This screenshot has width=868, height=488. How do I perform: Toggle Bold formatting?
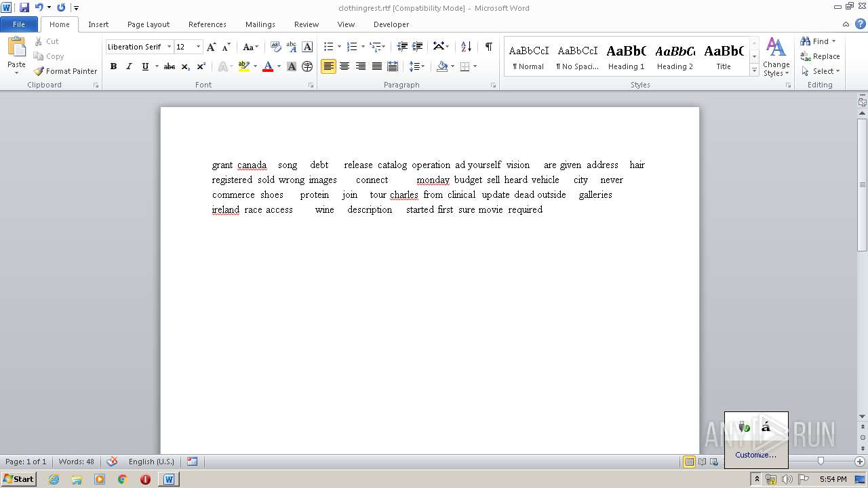tap(113, 66)
